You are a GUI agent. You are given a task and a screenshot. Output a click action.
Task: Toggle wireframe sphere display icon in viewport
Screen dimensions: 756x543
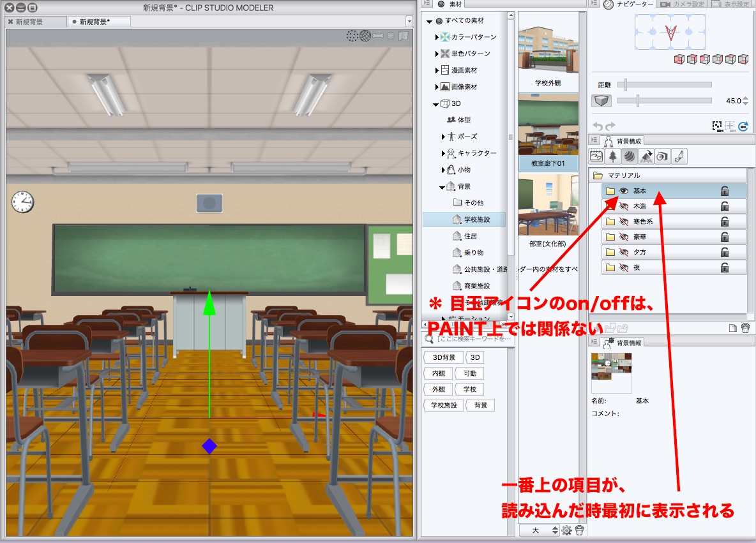point(365,36)
